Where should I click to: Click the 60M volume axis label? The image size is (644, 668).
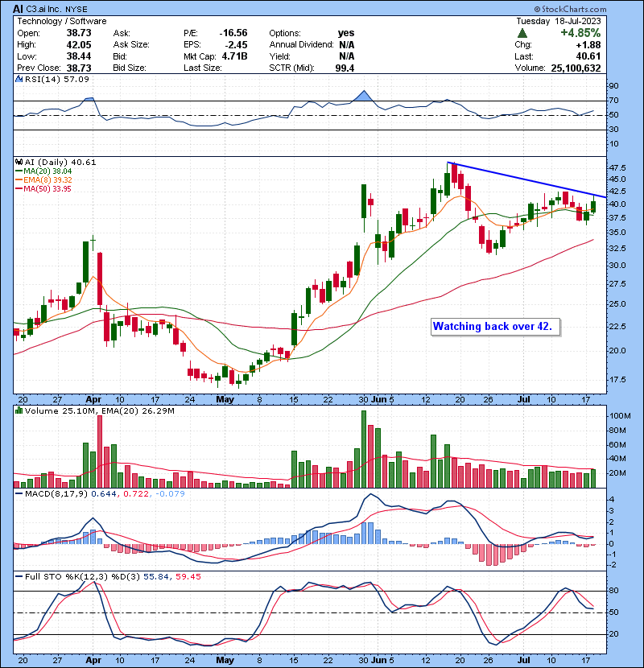tap(617, 445)
